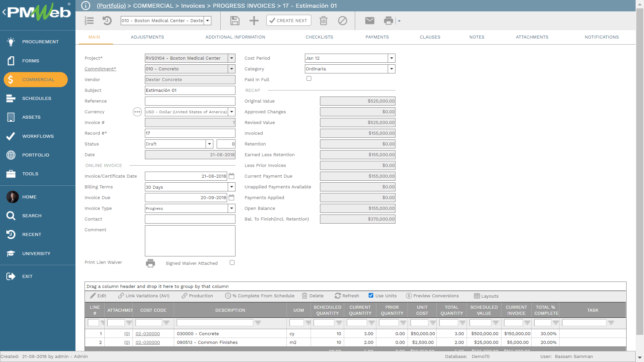Collapse sidebar via PMWeb logo arrow

(4, 12)
